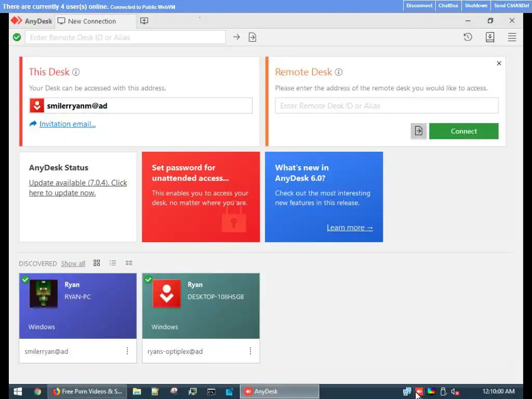Viewport: 532px width, 399px height.
Task: Click Learn more link in What's new tile
Action: coord(350,228)
